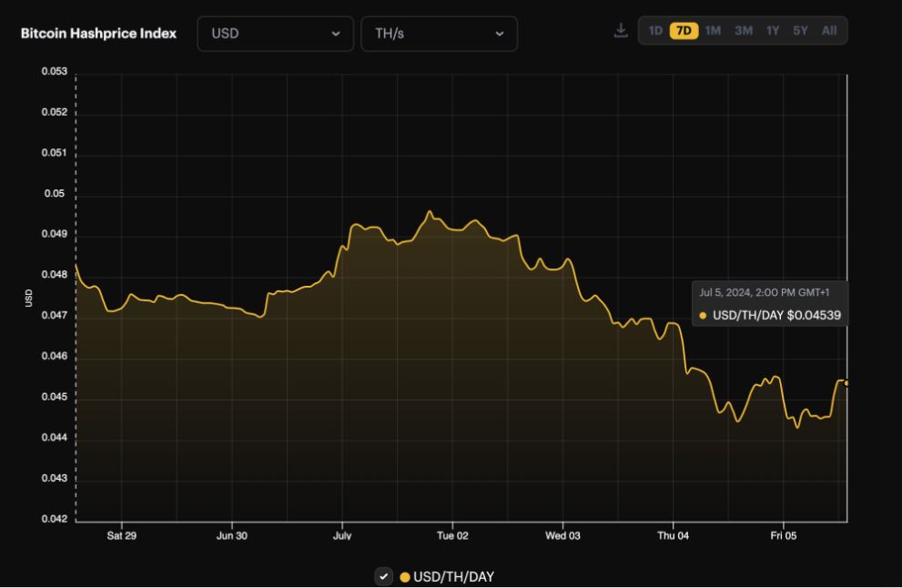Download the chart data icon

pyautogui.click(x=621, y=31)
